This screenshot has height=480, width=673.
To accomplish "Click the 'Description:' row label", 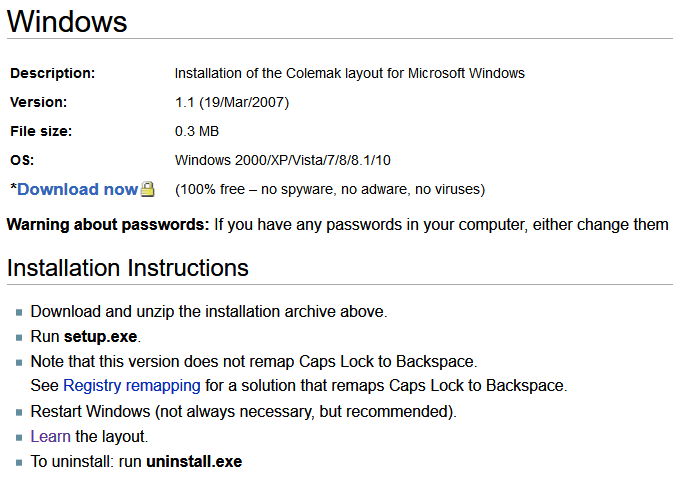I will click(52, 73).
